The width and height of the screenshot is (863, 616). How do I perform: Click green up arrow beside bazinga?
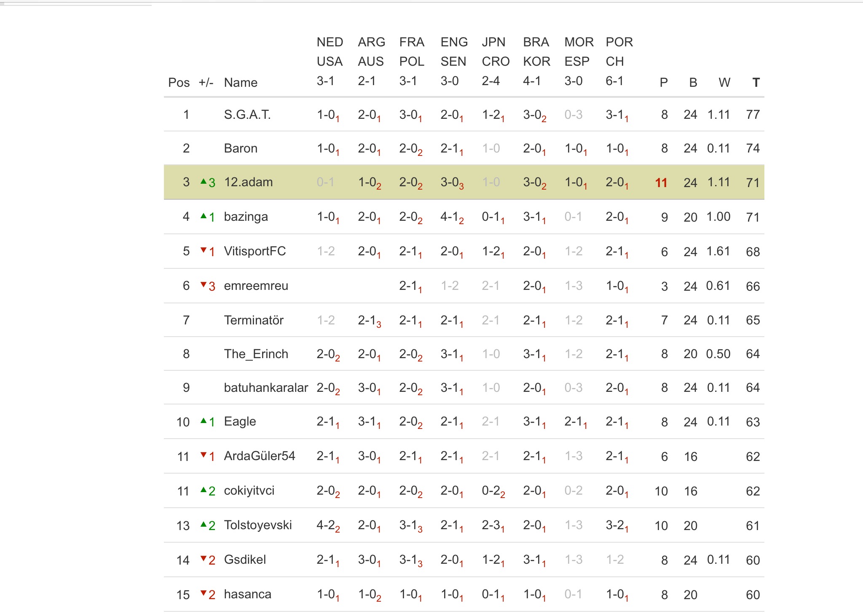coord(204,217)
